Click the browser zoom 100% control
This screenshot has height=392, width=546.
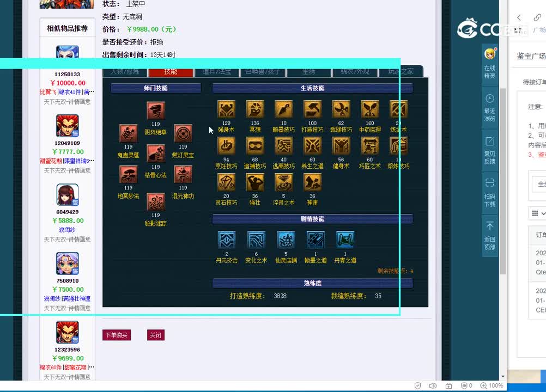[x=492, y=385]
